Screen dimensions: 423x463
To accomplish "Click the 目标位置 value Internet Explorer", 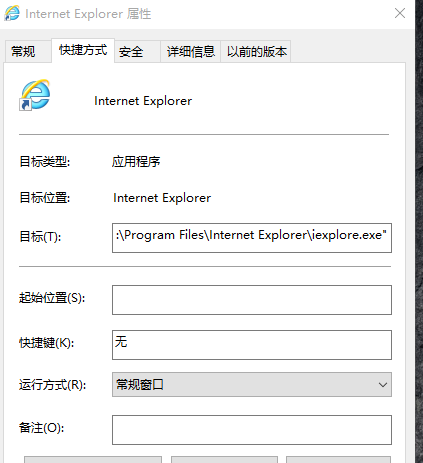I will (x=162, y=198).
